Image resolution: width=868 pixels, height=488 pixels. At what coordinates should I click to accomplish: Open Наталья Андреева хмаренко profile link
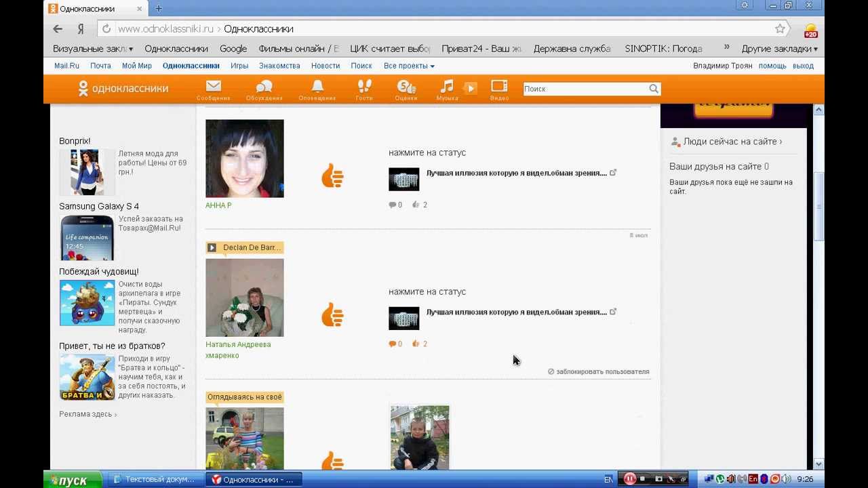click(238, 350)
